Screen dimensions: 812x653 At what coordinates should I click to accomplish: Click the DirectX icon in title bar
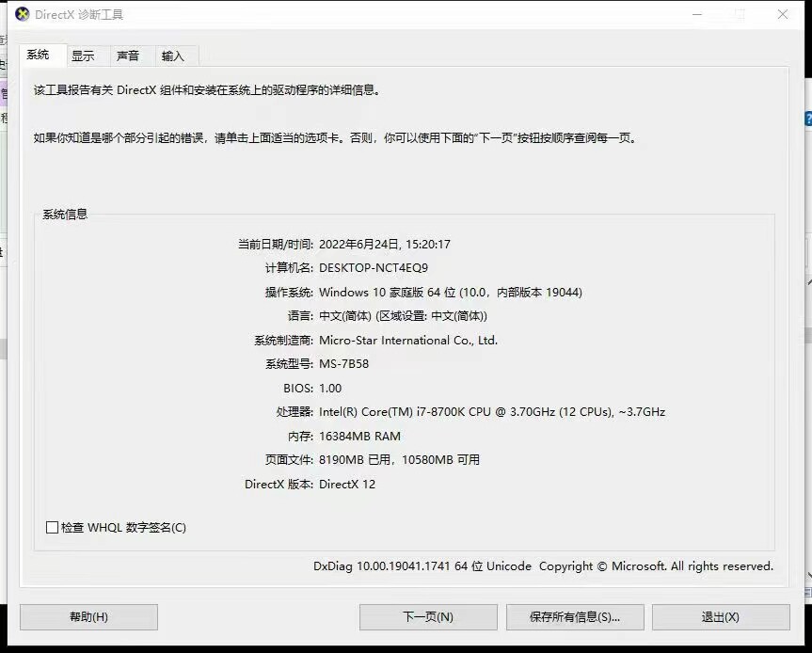pyautogui.click(x=23, y=14)
